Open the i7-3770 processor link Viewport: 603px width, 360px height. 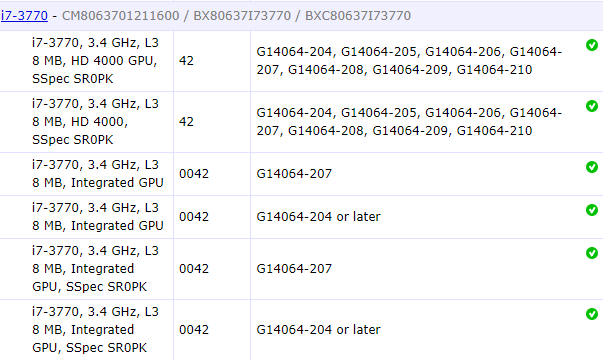click(x=24, y=16)
